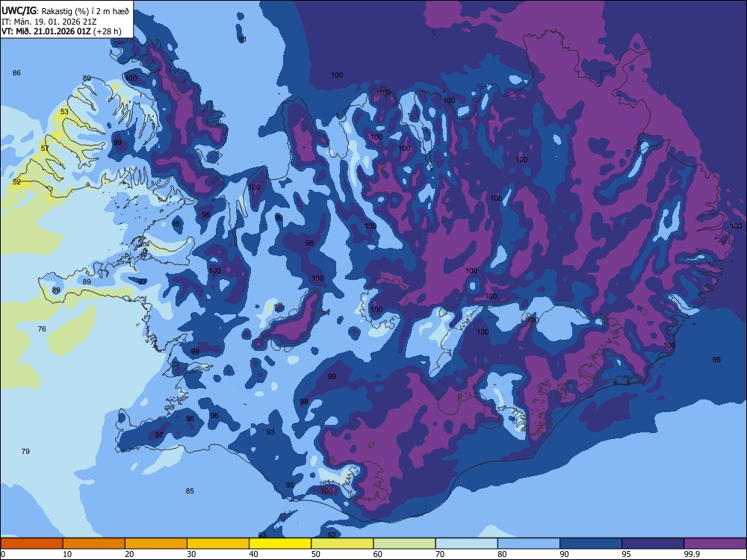
Task: Click the '60' legend tick label
Action: pyautogui.click(x=378, y=554)
